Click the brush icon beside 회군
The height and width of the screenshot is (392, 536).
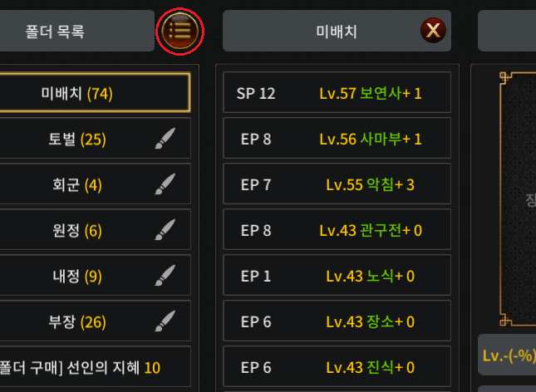pyautogui.click(x=165, y=184)
